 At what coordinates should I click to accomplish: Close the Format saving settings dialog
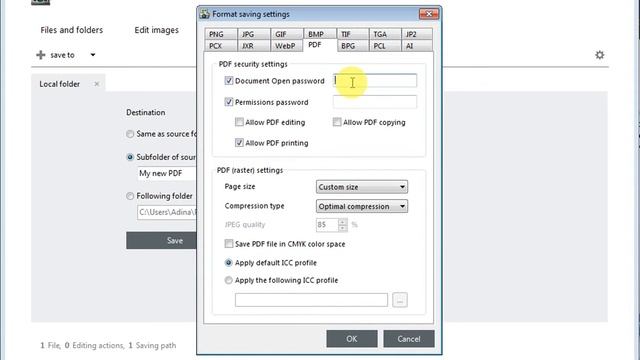[429, 14]
